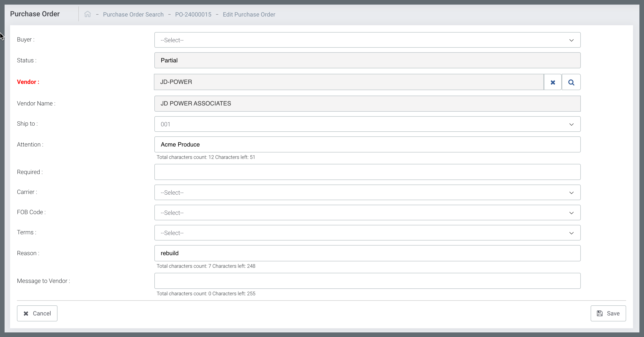Click the Vendor JD-POWER field
This screenshot has height=337, width=644.
click(349, 82)
